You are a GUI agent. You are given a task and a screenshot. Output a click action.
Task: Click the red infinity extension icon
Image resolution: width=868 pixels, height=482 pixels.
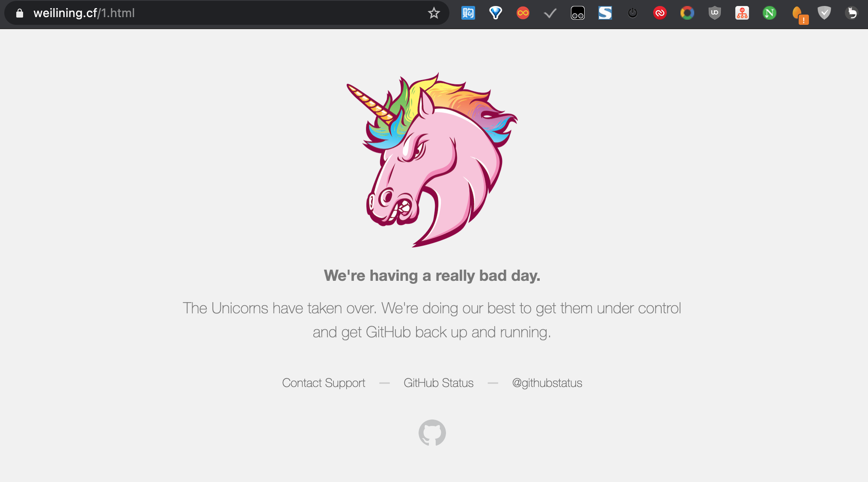click(523, 13)
